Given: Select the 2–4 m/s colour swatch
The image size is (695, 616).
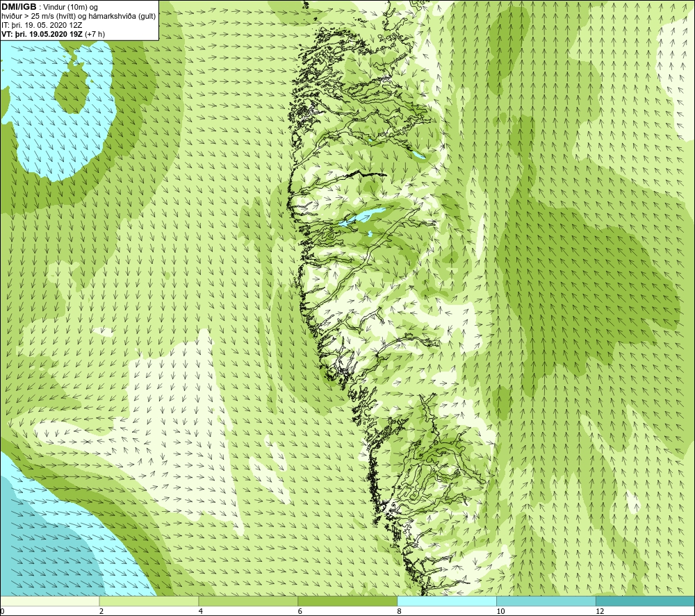Looking at the screenshot, I should pyautogui.click(x=149, y=601).
